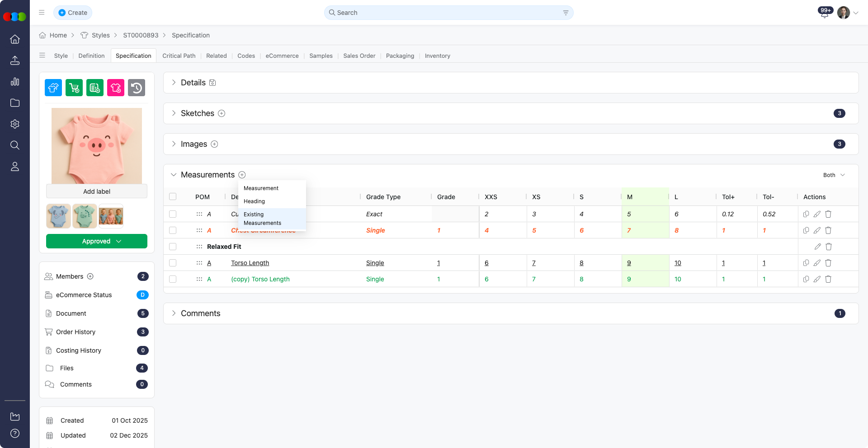This screenshot has width=868, height=448.
Task: Expand the Details section
Action: coord(174,83)
